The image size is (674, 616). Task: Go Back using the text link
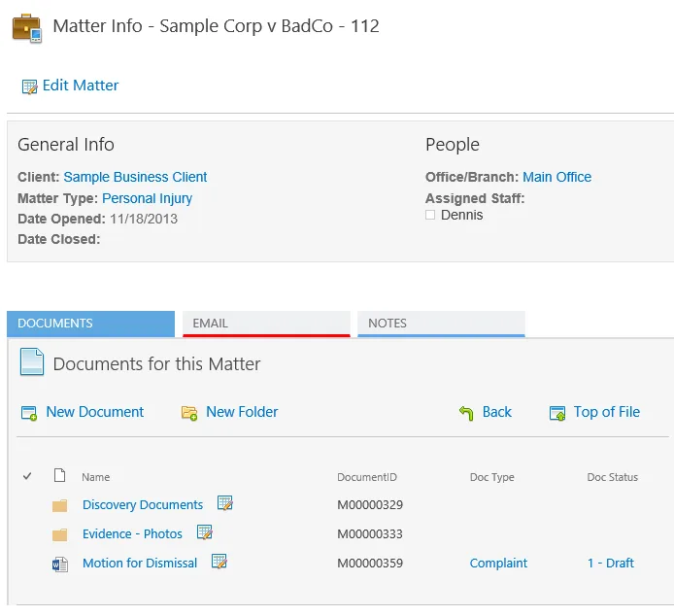pos(497,412)
